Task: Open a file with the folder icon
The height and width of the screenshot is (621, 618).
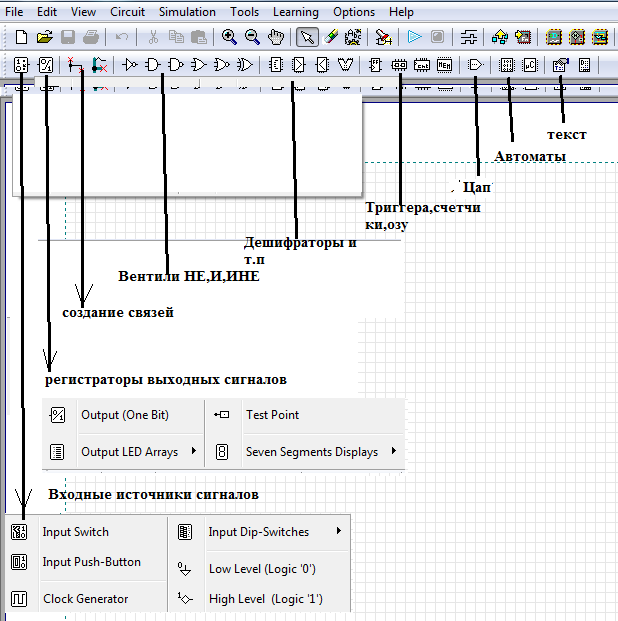Action: pos(45,37)
